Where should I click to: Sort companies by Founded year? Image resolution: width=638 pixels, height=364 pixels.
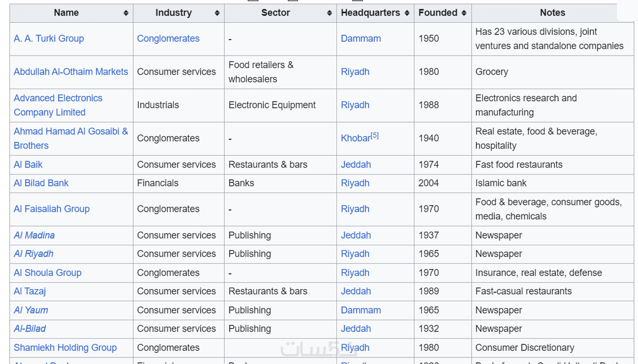[x=464, y=13]
